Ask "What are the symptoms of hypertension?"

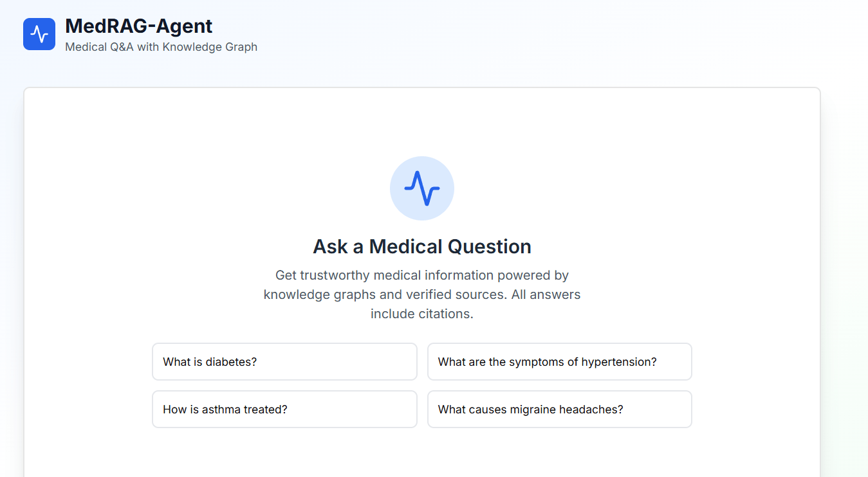[x=559, y=362]
